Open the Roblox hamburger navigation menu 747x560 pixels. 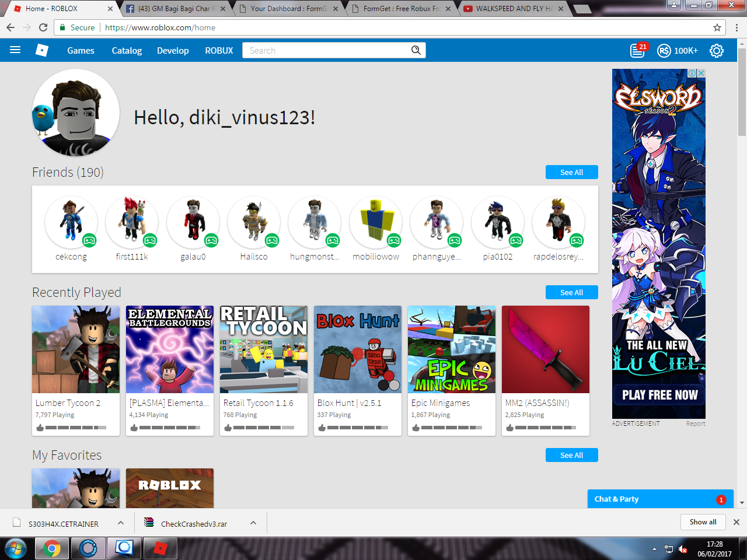tap(15, 50)
